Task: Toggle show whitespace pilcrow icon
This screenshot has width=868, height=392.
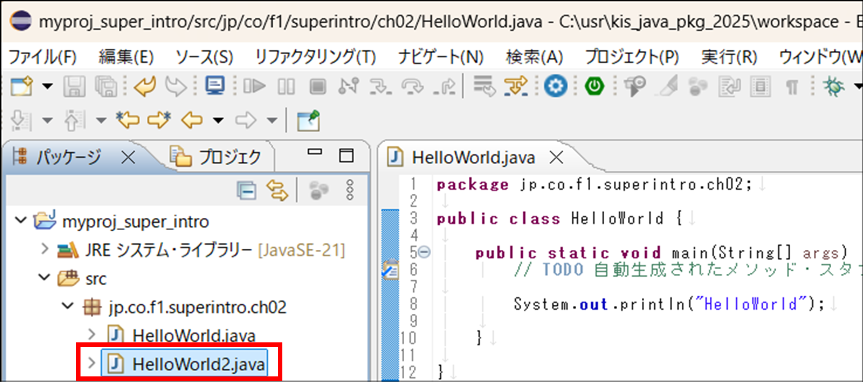Action: (x=792, y=87)
